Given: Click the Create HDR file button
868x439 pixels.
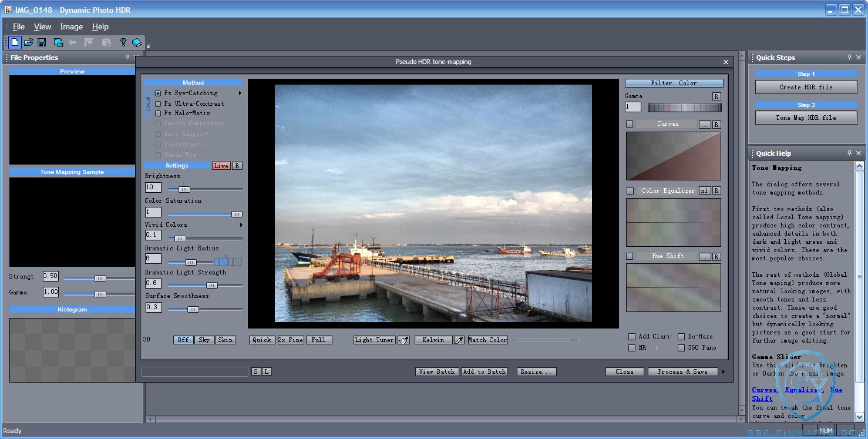Looking at the screenshot, I should (x=806, y=87).
